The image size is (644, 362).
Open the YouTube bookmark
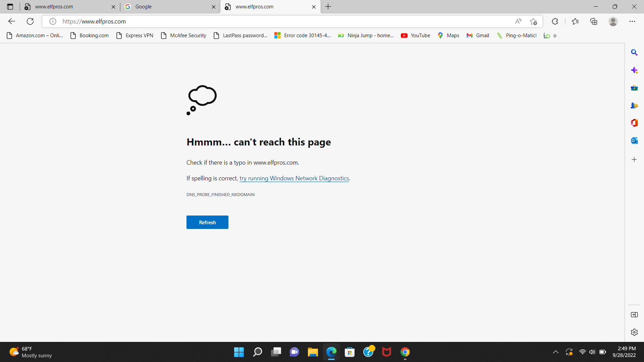pyautogui.click(x=416, y=36)
